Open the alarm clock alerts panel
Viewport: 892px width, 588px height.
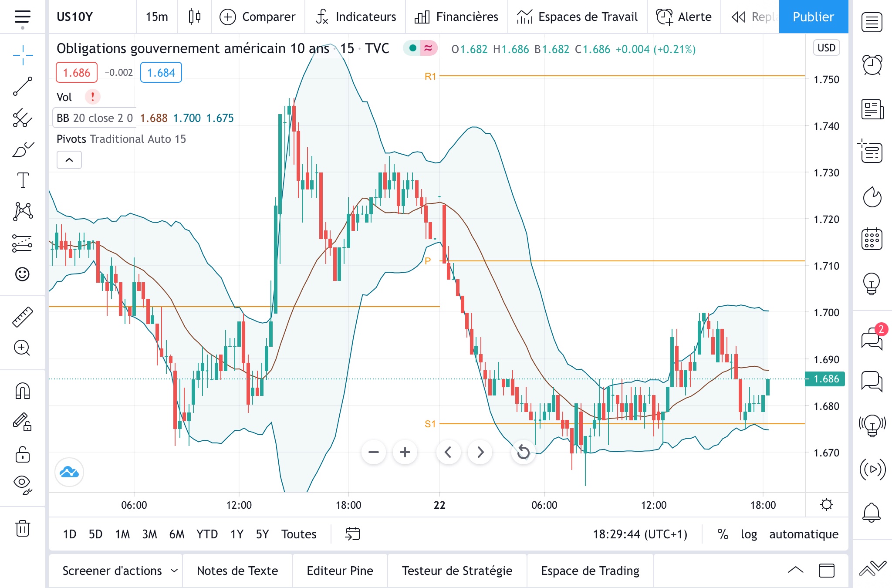pyautogui.click(x=872, y=65)
